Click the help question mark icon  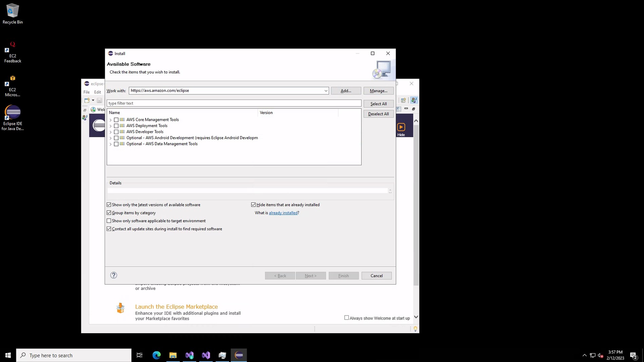pyautogui.click(x=114, y=275)
